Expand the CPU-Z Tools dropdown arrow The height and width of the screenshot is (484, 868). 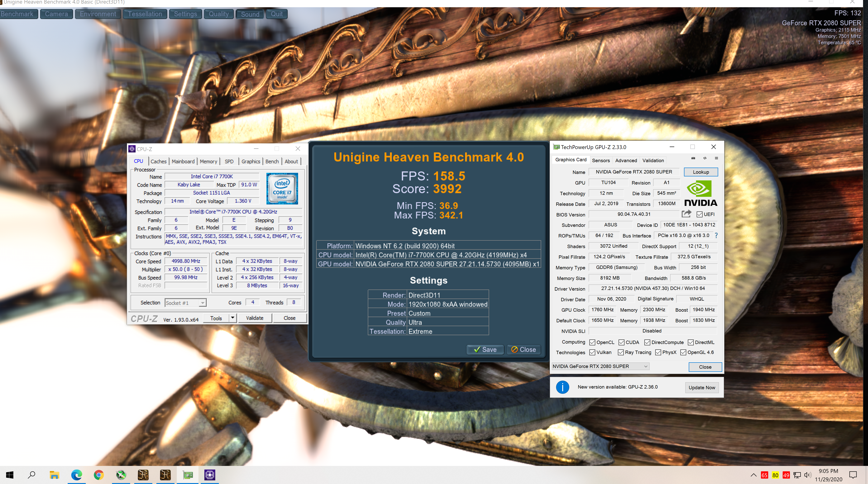pos(232,318)
